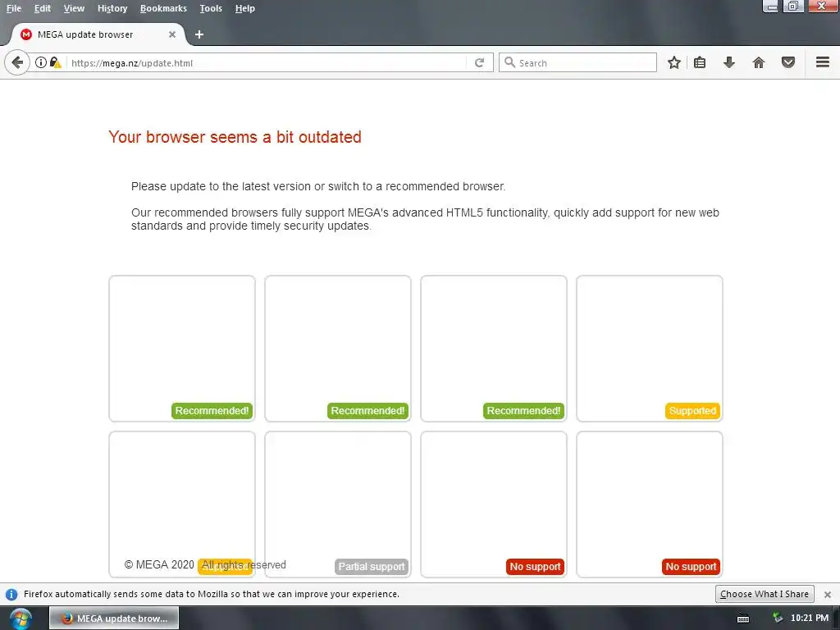Click the Supported badge on the fourth browser card
This screenshot has width=840, height=630.
point(692,411)
